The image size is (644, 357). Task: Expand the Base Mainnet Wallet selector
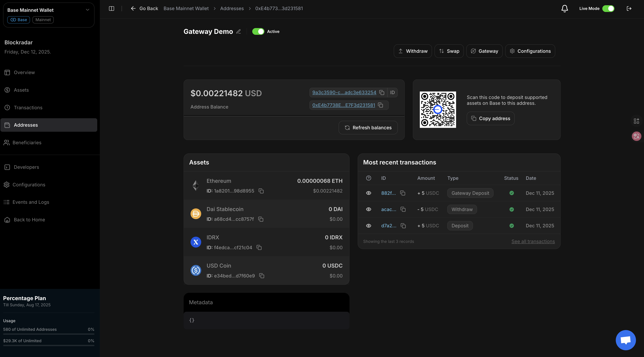(88, 10)
